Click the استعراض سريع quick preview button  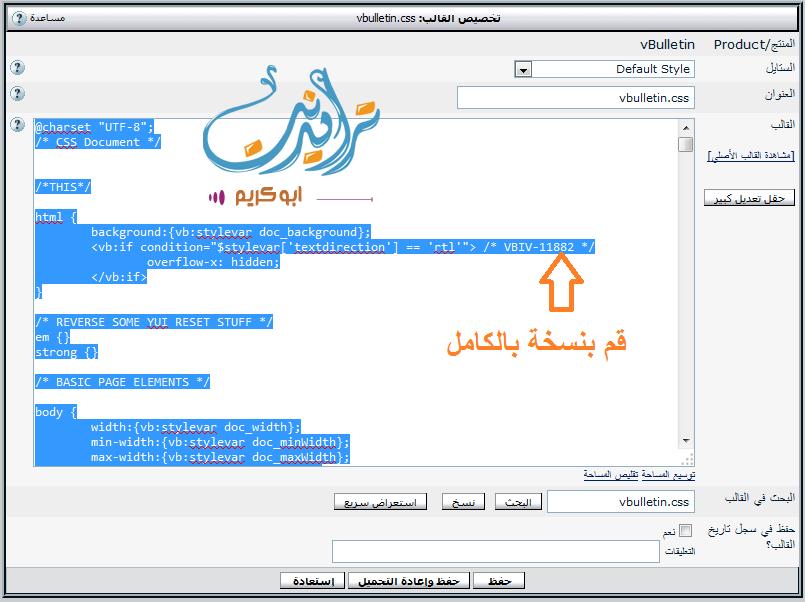point(380,502)
